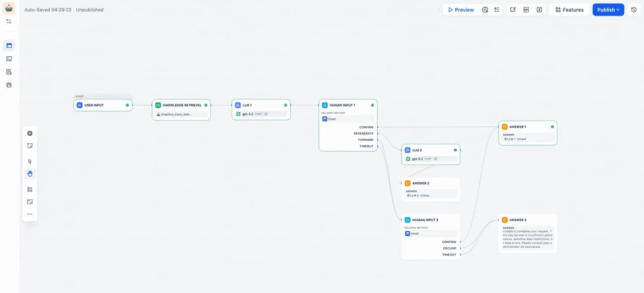
Task: Click the green status check on Answer 1
Action: click(552, 127)
